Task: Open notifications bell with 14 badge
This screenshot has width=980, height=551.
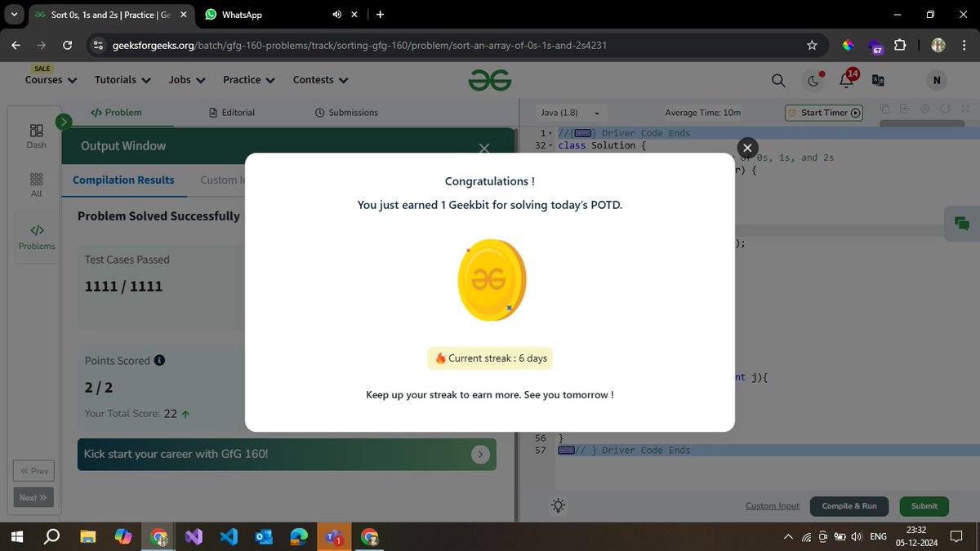Action: click(848, 78)
